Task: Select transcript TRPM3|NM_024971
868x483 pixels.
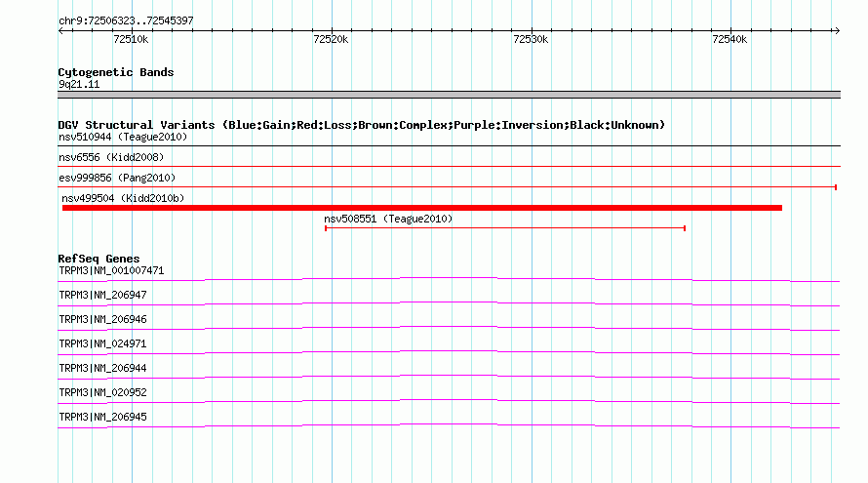Action: (x=103, y=344)
